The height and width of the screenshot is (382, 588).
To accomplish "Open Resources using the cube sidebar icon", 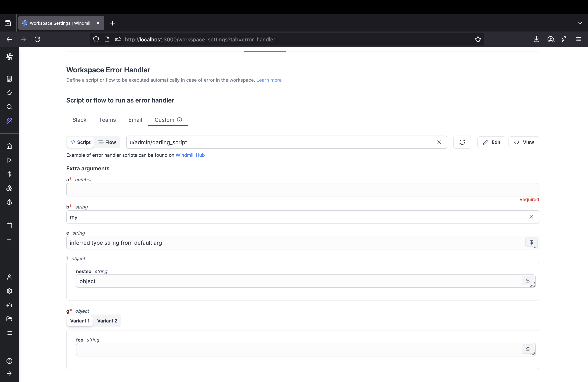I will tap(9, 188).
